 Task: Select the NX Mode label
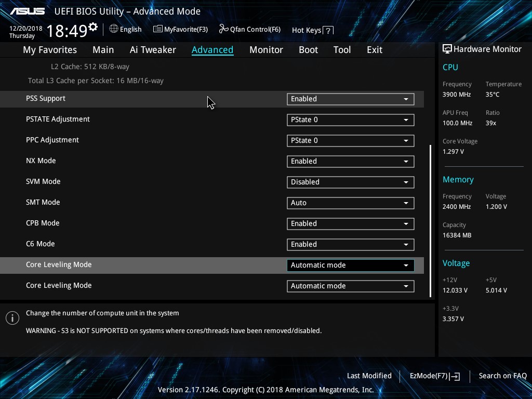41,161
